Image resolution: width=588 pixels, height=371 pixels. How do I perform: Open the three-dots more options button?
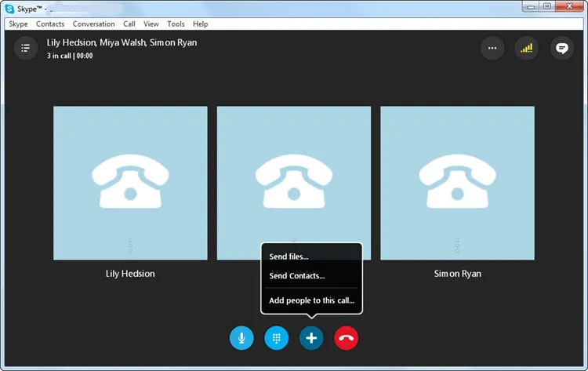pos(492,48)
